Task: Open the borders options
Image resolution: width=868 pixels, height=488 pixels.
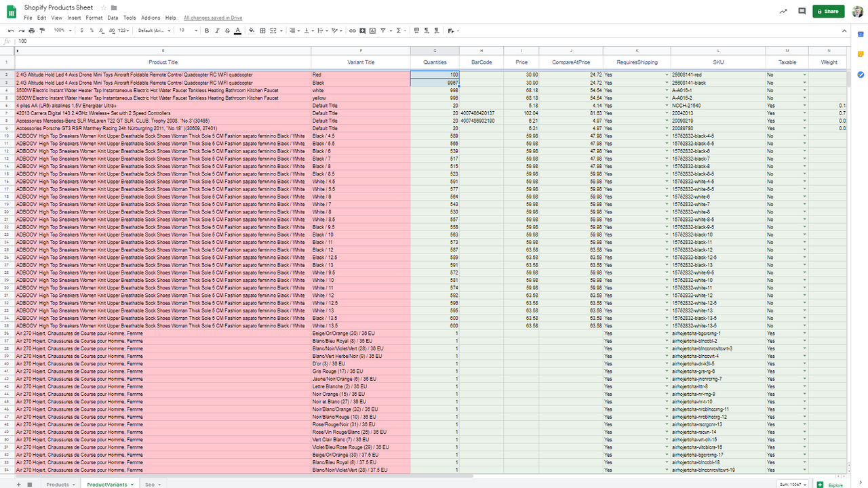Action: point(262,30)
